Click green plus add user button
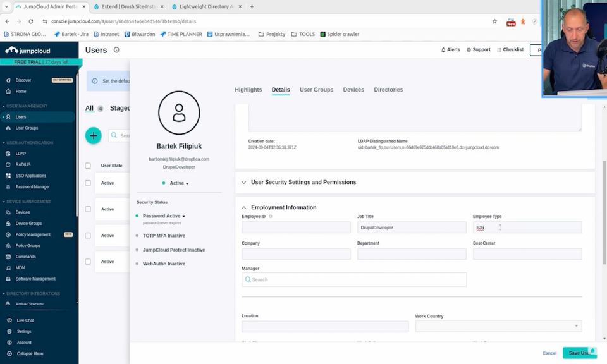The image size is (607, 364). pyautogui.click(x=94, y=135)
